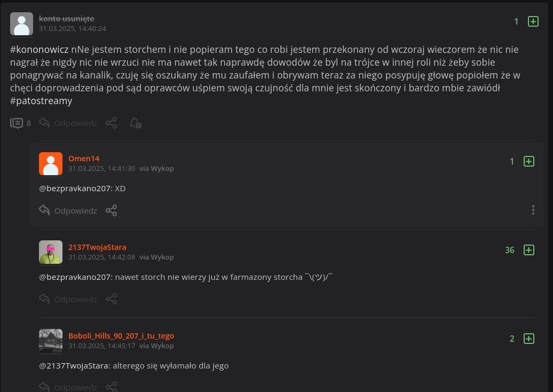Image resolution: width=553 pixels, height=392 pixels.
Task: Open Boboli_Hills_90_207_i_tu_tego profile link
Action: click(121, 336)
